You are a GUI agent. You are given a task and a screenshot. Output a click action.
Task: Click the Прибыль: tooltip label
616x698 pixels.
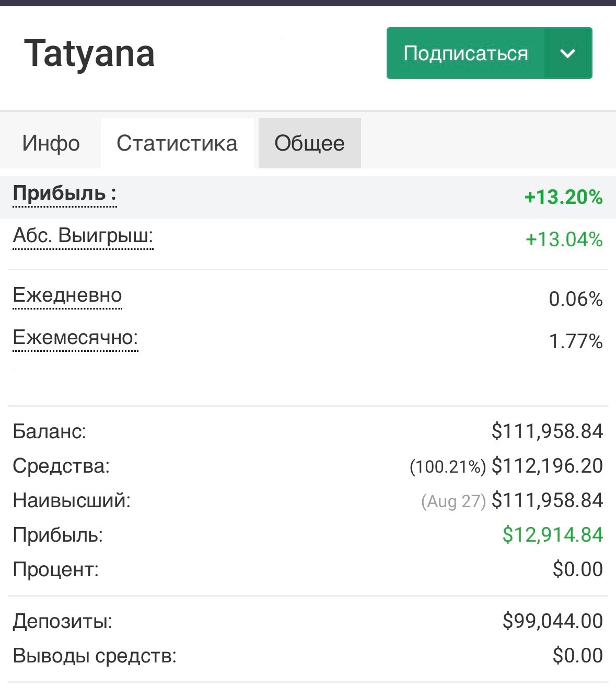pos(64,193)
